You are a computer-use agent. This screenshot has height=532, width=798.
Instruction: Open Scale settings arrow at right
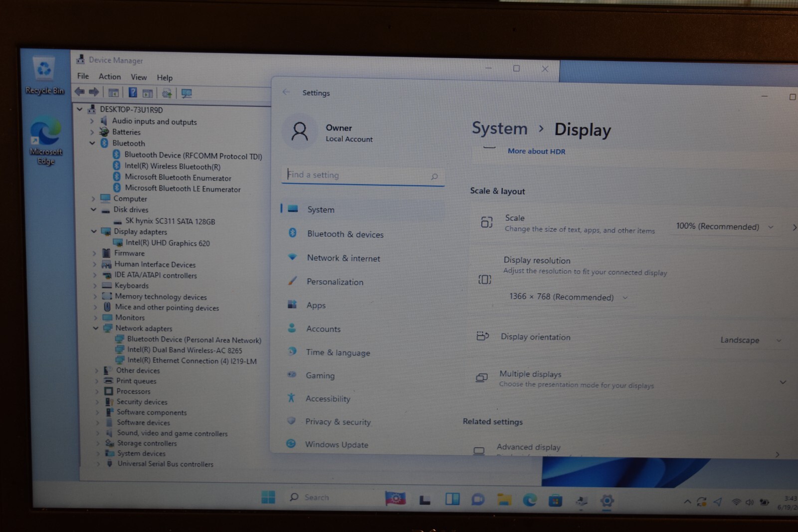click(x=794, y=227)
